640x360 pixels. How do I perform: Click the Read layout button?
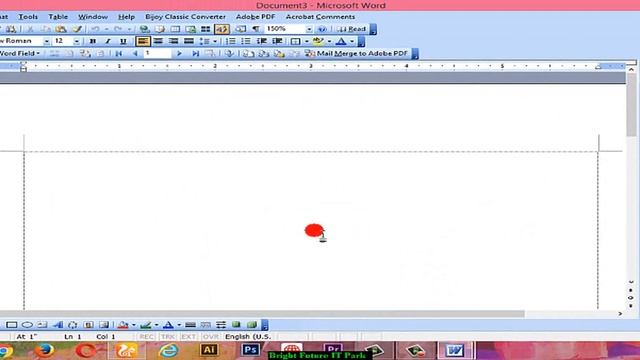[352, 29]
